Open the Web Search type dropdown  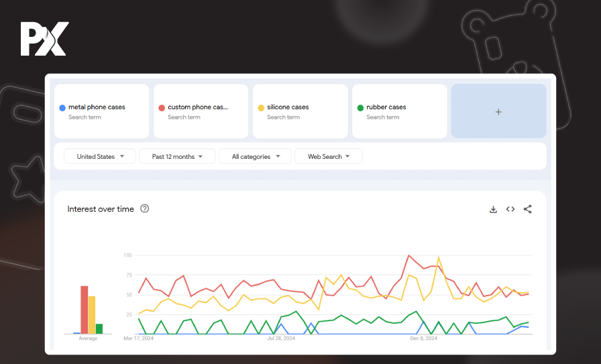tap(329, 157)
